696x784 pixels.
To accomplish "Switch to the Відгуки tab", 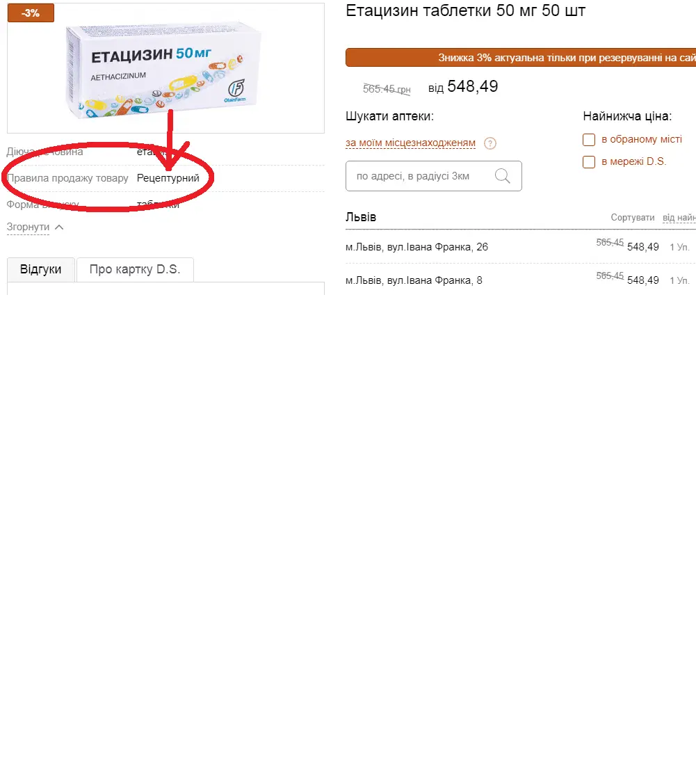I will [x=40, y=269].
